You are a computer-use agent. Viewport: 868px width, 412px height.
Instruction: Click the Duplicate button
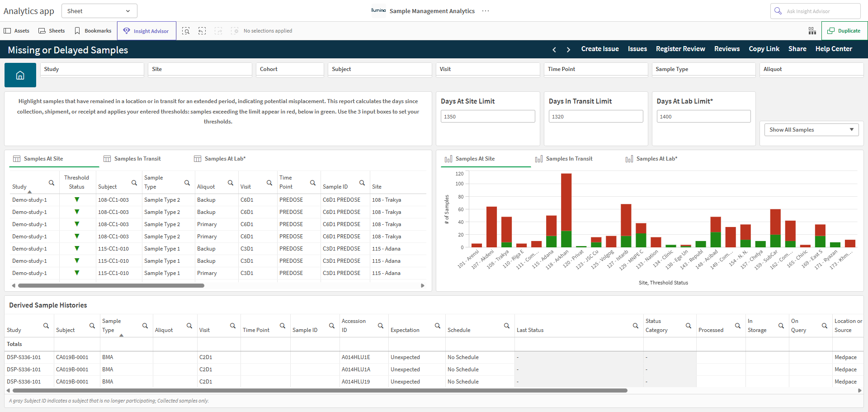coord(844,31)
